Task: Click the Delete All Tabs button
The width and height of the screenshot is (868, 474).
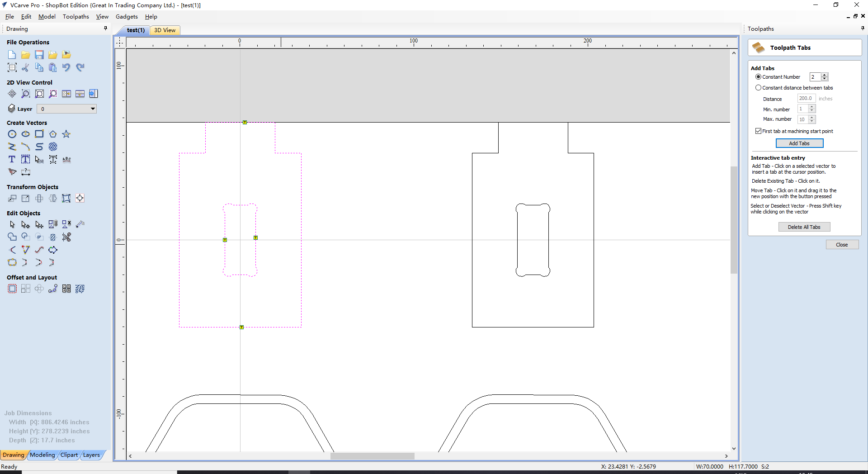Action: point(804,227)
